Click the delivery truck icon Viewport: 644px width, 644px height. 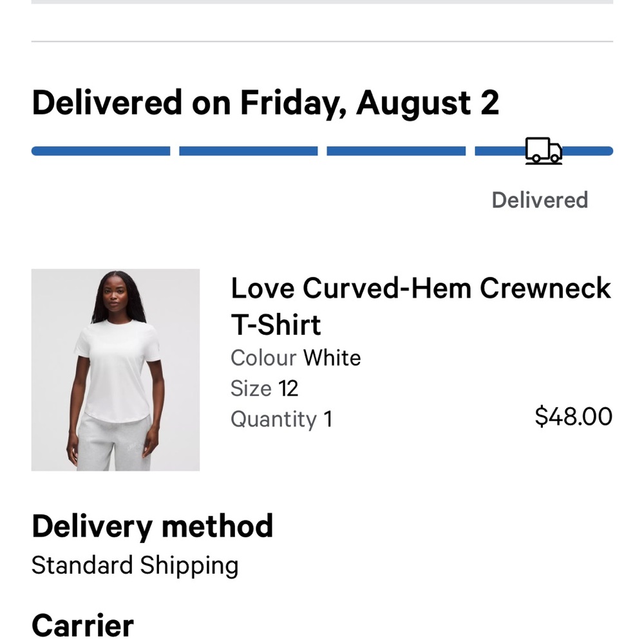click(x=544, y=151)
